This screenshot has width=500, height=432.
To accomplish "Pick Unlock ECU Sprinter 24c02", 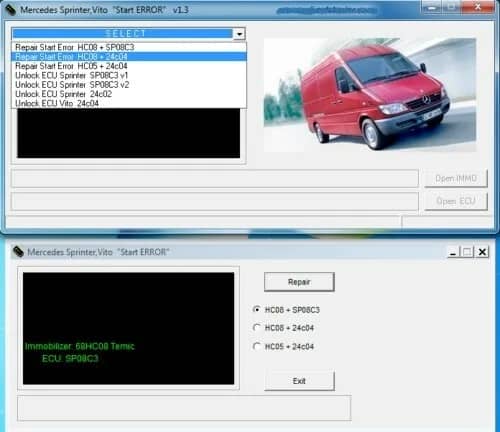I will pyautogui.click(x=129, y=94).
